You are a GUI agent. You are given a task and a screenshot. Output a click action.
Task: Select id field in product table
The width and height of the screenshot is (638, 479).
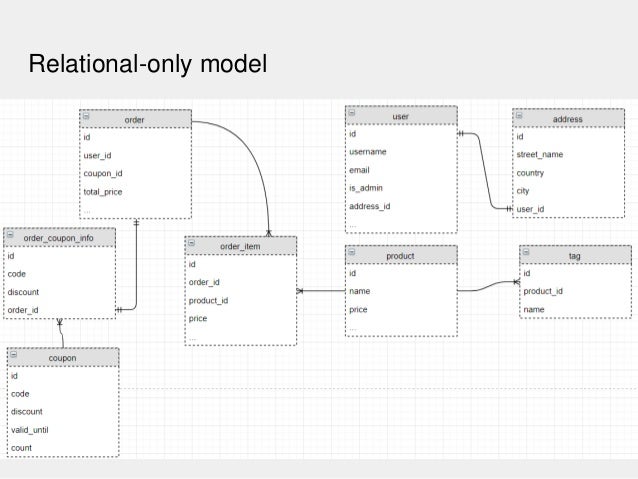tap(401, 273)
